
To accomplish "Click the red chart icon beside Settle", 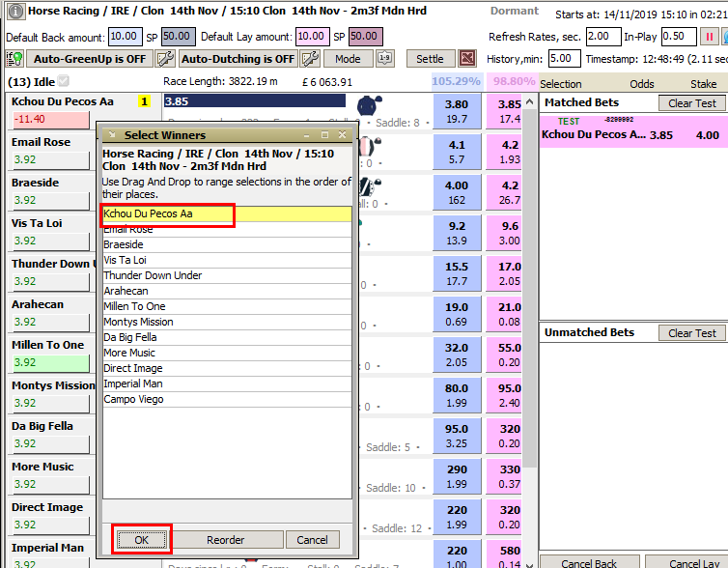I will click(467, 59).
